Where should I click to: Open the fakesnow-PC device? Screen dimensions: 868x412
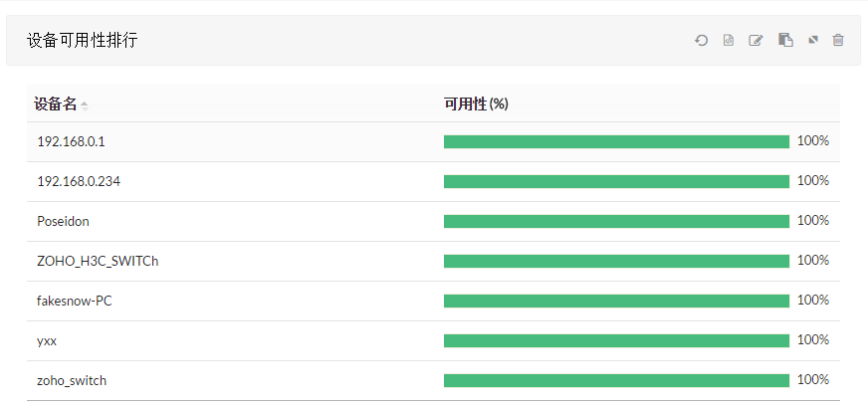tap(75, 302)
